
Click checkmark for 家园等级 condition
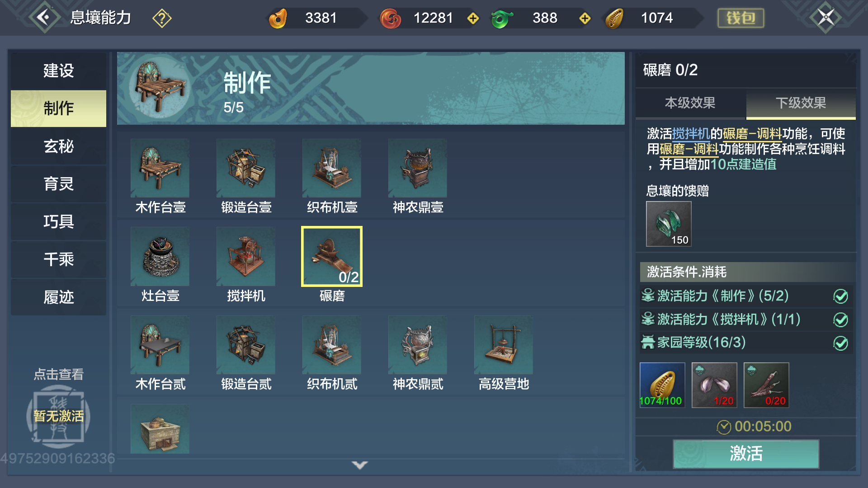point(840,343)
